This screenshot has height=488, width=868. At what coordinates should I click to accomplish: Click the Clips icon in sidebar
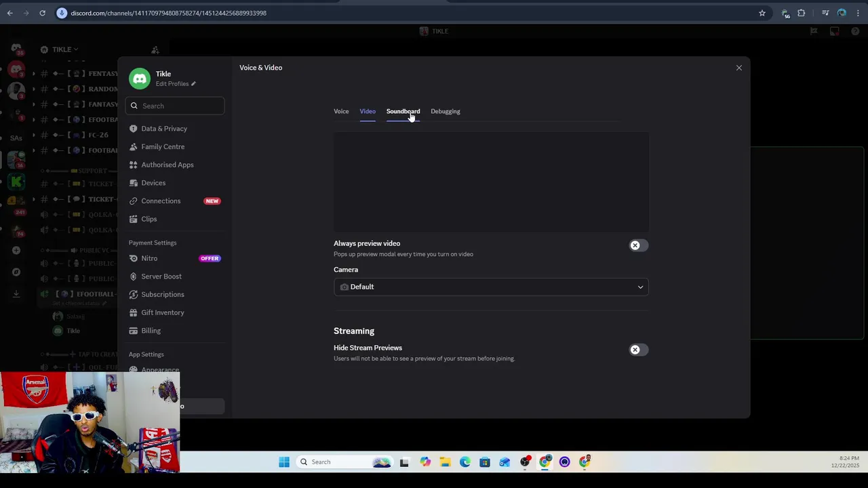[x=134, y=219]
